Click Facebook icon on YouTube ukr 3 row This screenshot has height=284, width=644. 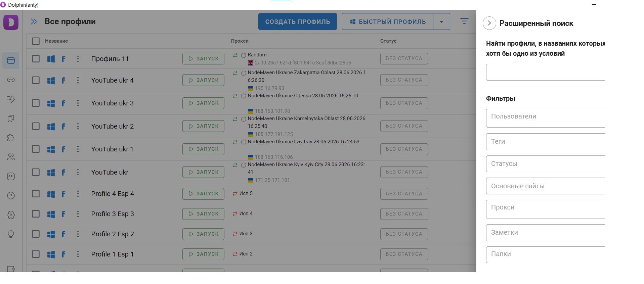pyautogui.click(x=63, y=103)
